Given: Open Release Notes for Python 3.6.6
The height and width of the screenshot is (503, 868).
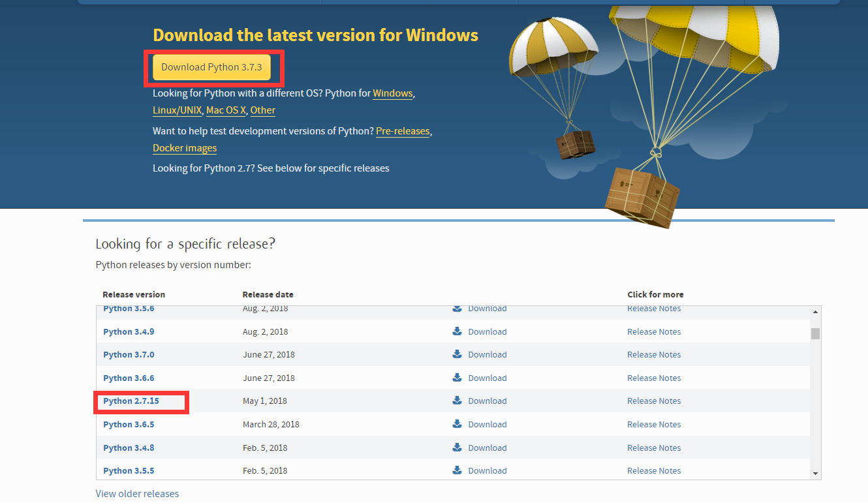Looking at the screenshot, I should pyautogui.click(x=654, y=378).
